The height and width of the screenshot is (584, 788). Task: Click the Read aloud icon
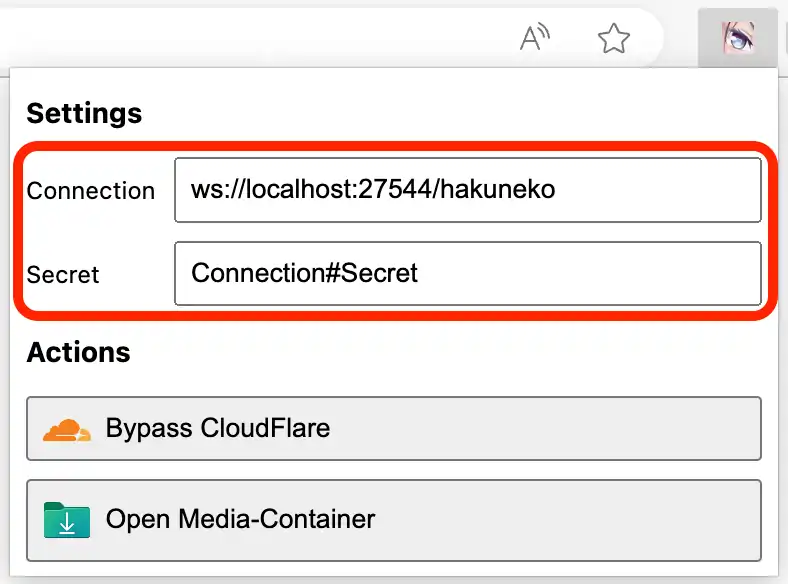[536, 39]
